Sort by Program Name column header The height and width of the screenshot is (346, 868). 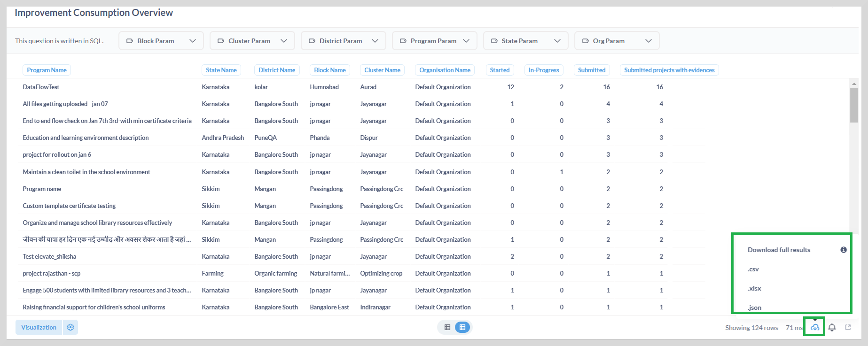(47, 70)
